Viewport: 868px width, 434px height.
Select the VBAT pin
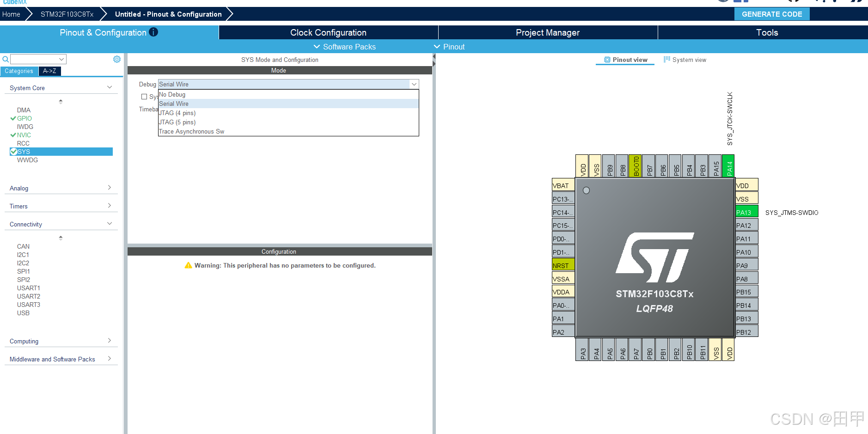[x=563, y=185]
